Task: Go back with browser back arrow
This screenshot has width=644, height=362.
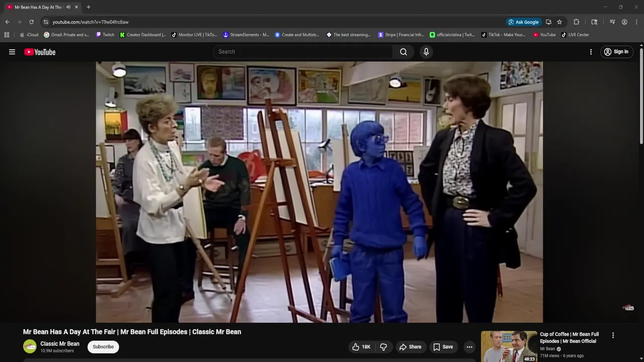Action: [x=7, y=22]
